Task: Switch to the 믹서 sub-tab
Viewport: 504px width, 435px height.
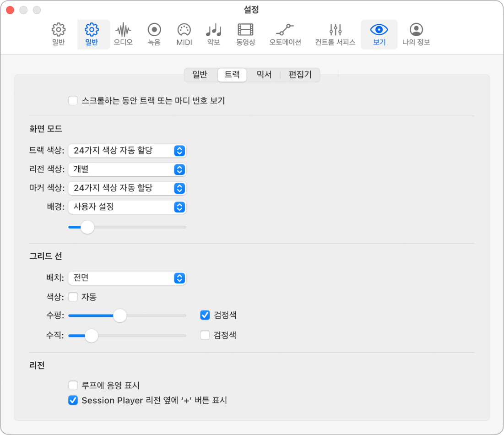Action: click(264, 75)
